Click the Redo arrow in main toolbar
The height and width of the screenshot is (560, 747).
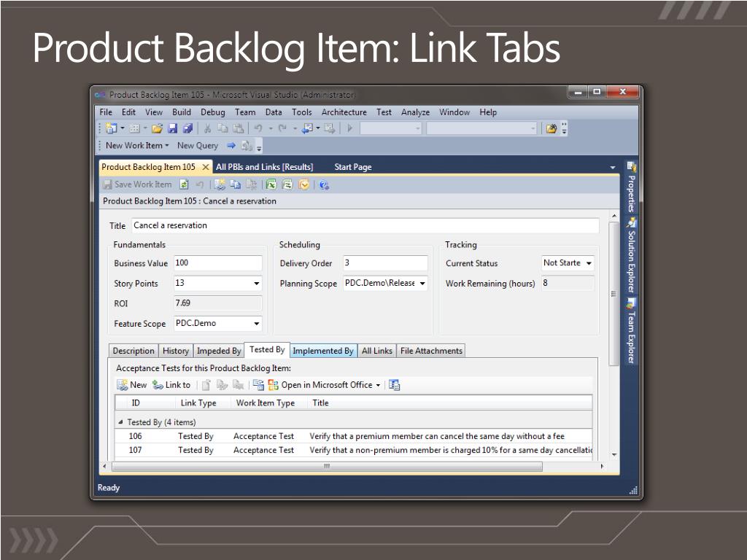(282, 128)
